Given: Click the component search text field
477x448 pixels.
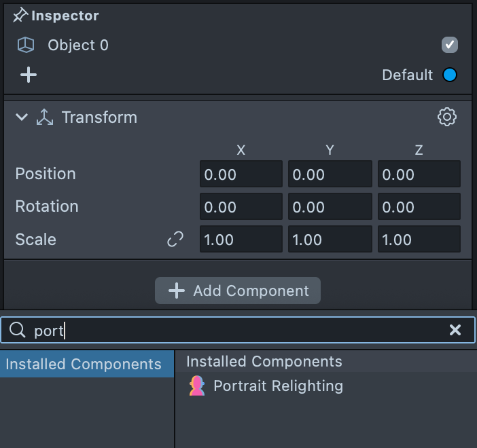Looking at the screenshot, I should [x=238, y=331].
